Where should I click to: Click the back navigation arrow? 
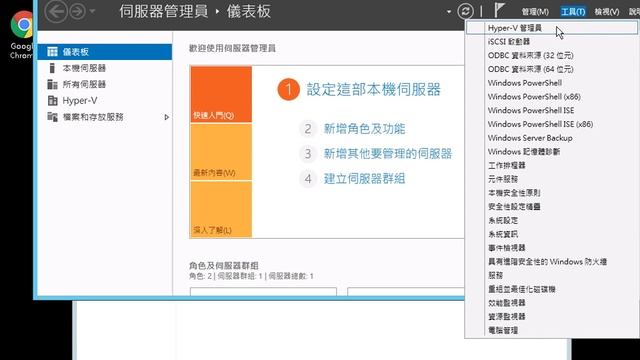click(56, 11)
